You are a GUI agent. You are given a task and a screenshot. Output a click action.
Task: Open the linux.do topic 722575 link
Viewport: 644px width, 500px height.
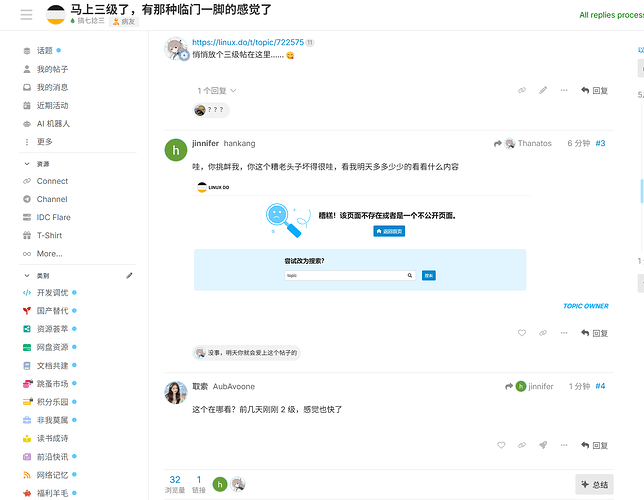point(248,42)
